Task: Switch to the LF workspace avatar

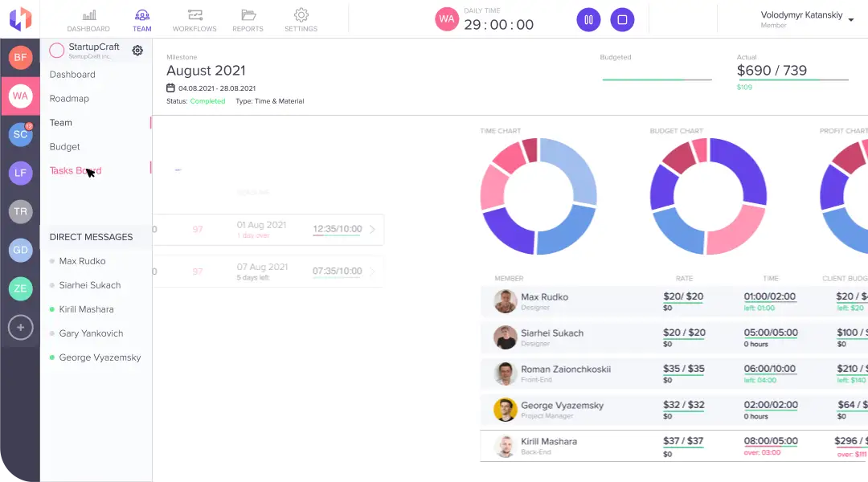Action: (20, 173)
